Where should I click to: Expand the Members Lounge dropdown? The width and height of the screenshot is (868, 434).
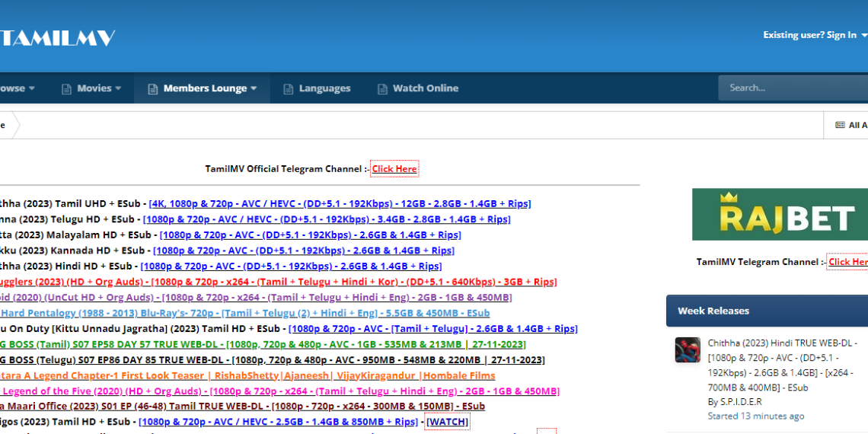202,88
